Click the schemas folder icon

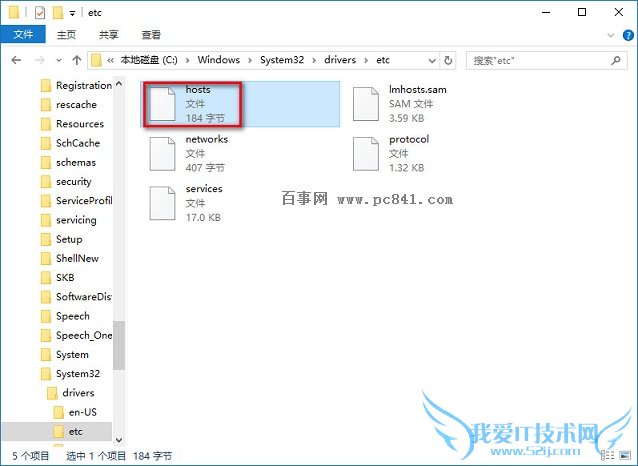pyautogui.click(x=46, y=162)
